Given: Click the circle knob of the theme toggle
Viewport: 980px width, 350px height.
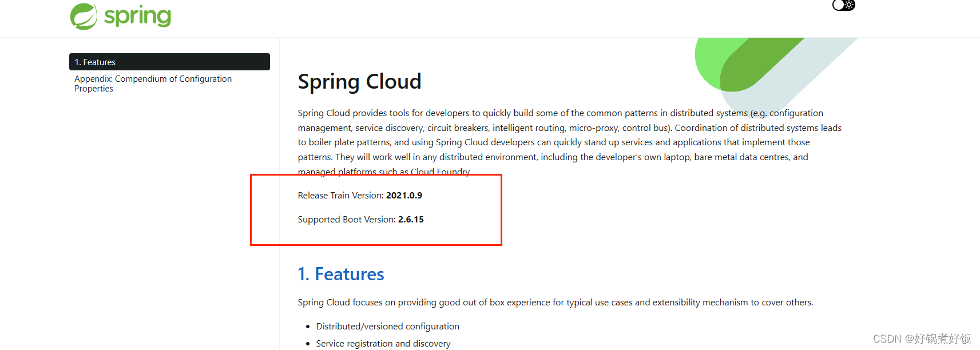Looking at the screenshot, I should (839, 5).
